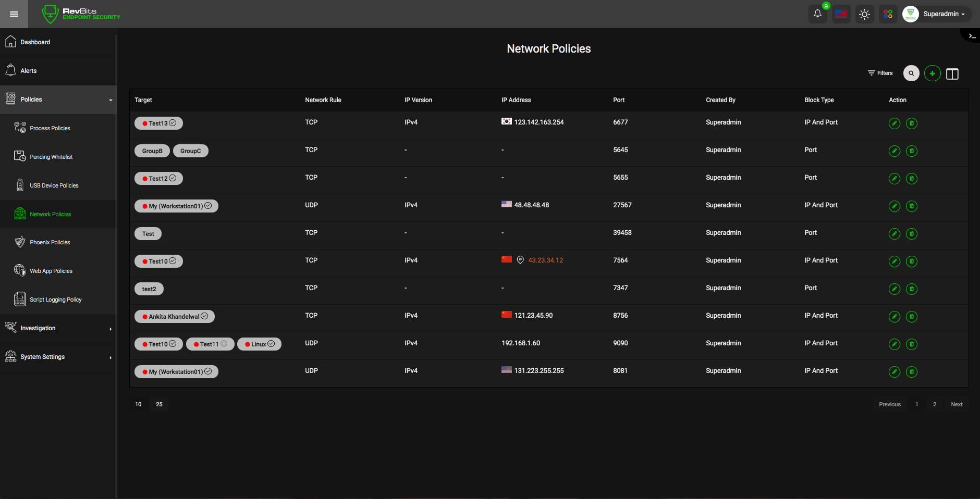Open Process Policies in sidebar
980x499 pixels.
click(x=50, y=128)
